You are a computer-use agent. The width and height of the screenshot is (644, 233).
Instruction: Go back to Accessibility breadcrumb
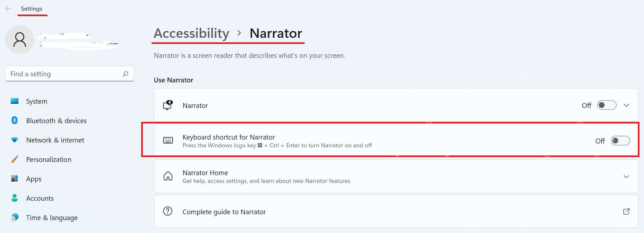point(191,33)
